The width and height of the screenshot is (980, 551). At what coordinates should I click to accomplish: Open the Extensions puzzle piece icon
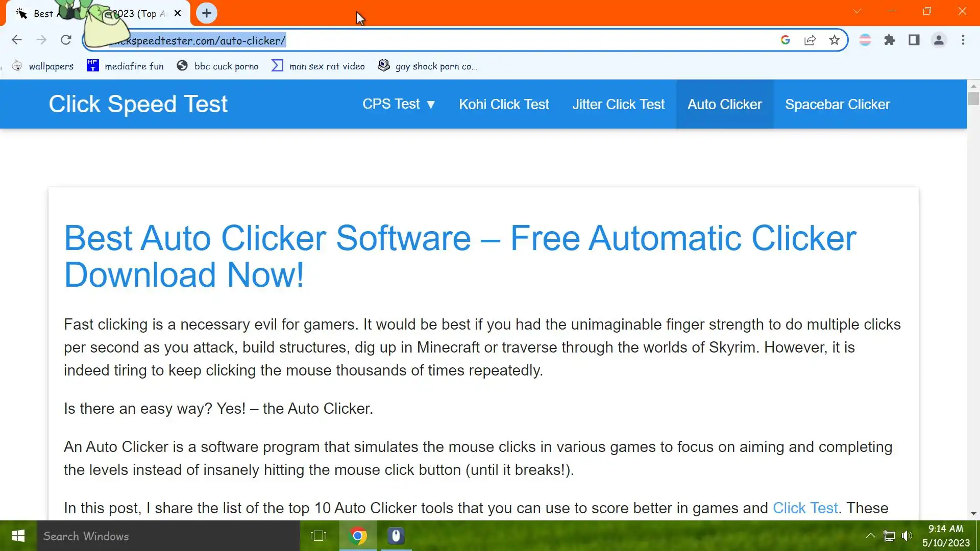[x=890, y=40]
